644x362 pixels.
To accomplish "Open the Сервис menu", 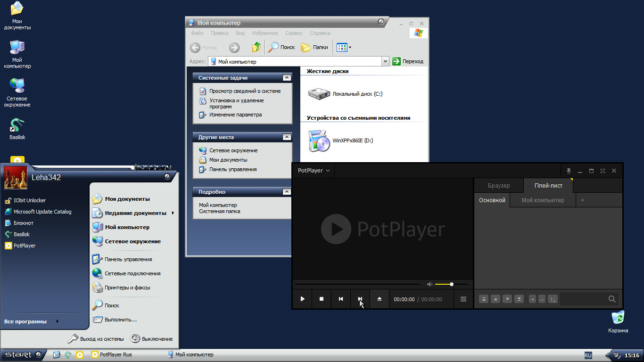I will point(294,33).
